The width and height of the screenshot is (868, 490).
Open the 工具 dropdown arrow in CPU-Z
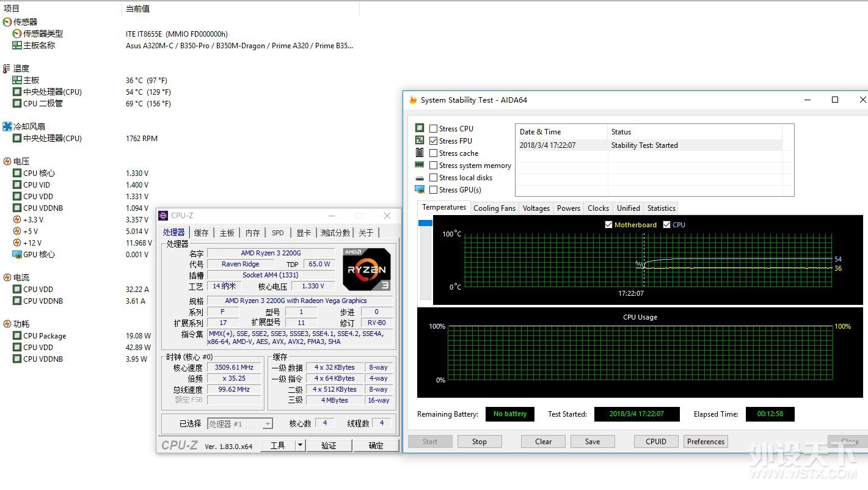300,445
